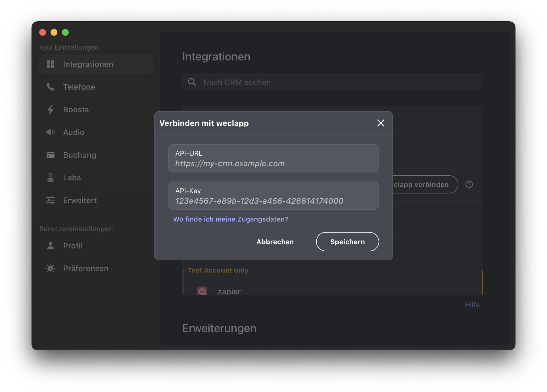Select the Präferenzen entry

click(96, 268)
